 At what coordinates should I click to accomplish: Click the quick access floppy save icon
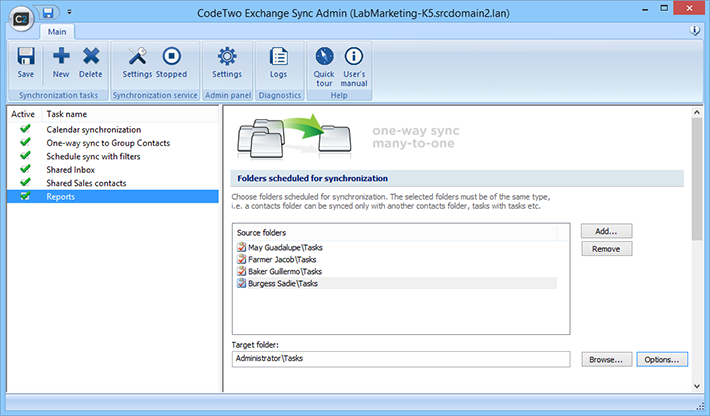tap(48, 13)
